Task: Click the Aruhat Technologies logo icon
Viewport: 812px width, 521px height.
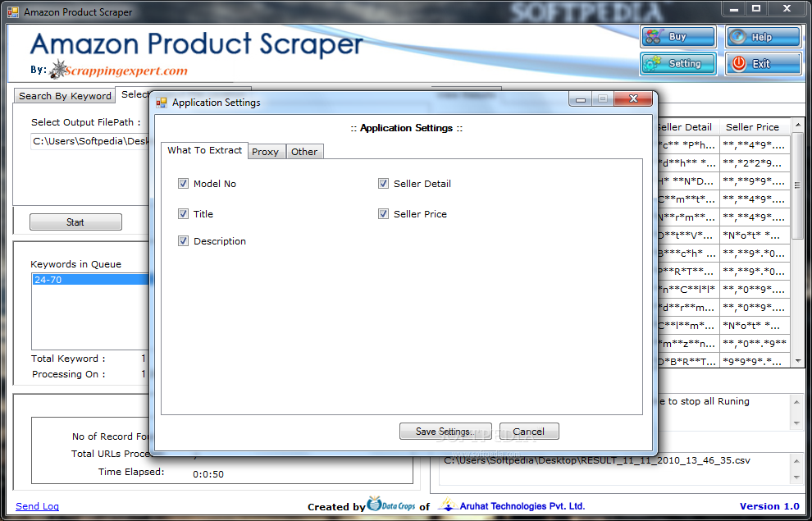Action: [448, 504]
